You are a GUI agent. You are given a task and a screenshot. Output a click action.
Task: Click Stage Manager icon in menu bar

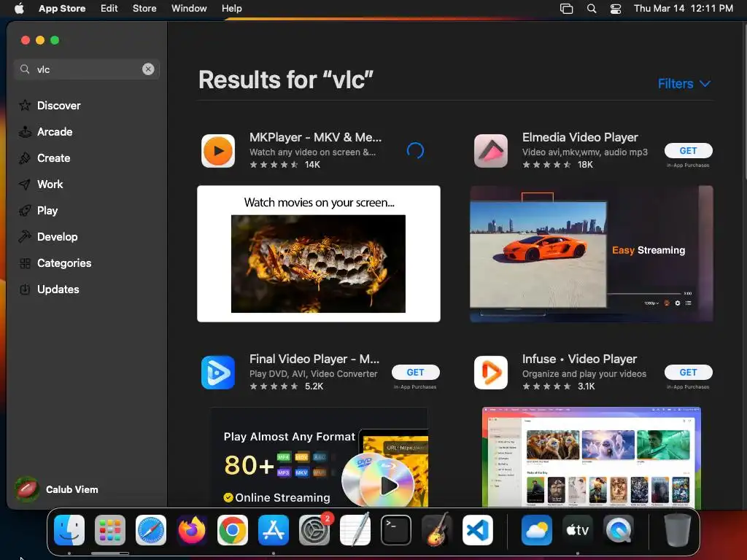click(566, 8)
